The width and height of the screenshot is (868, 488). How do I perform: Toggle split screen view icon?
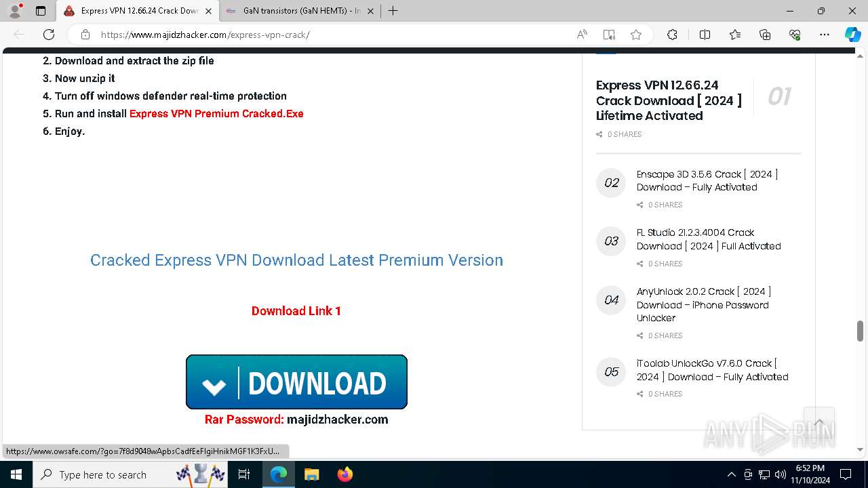click(705, 35)
